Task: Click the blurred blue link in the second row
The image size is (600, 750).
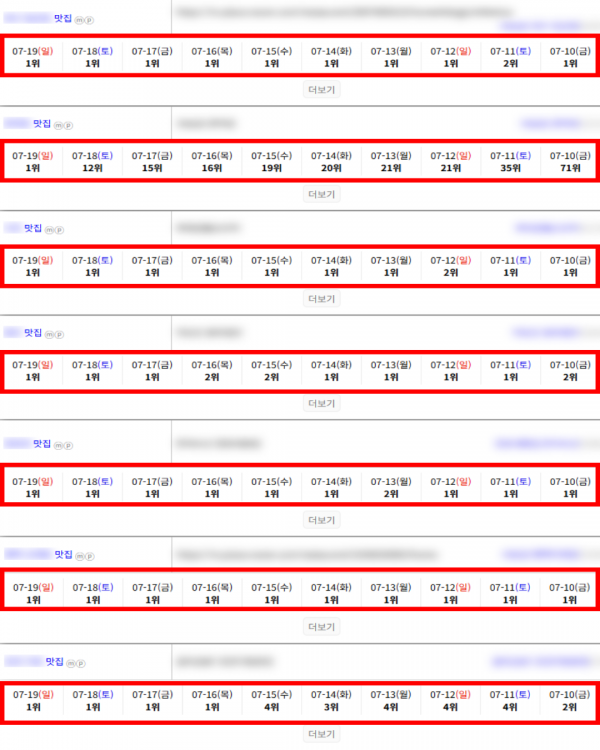Action: [x=551, y=123]
